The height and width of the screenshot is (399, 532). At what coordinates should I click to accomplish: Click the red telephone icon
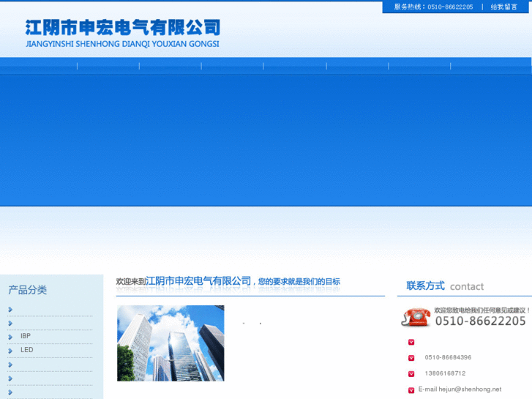(x=416, y=317)
